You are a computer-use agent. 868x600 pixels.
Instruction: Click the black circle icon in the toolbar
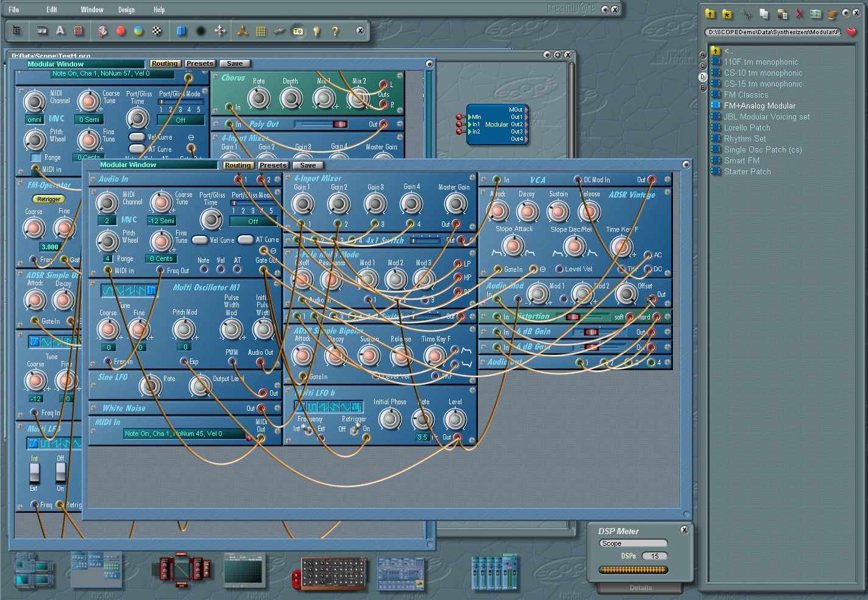point(201,30)
